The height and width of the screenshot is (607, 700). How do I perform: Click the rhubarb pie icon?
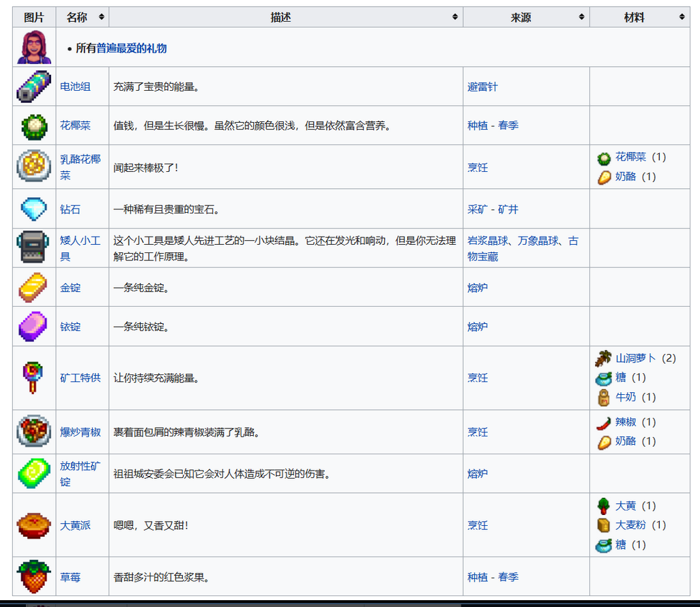(34, 525)
